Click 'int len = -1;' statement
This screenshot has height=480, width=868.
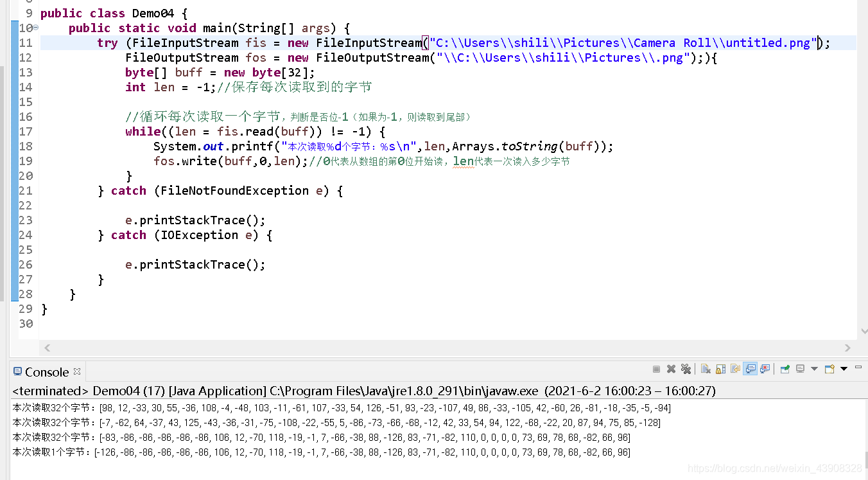pyautogui.click(x=171, y=87)
